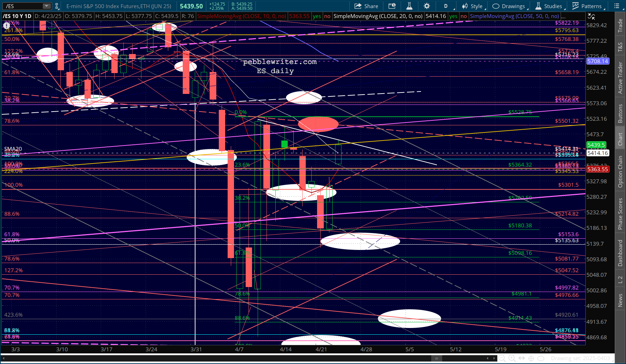Click the crosshair target icon
The image size is (626, 364).
531,358
